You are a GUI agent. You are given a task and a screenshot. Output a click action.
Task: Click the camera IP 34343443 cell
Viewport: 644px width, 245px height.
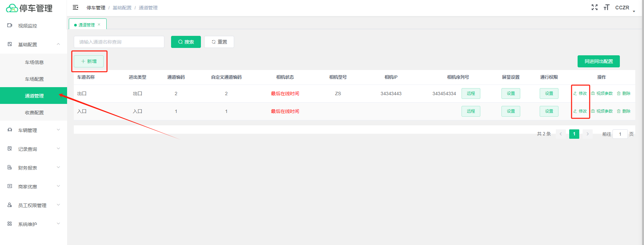point(391,94)
